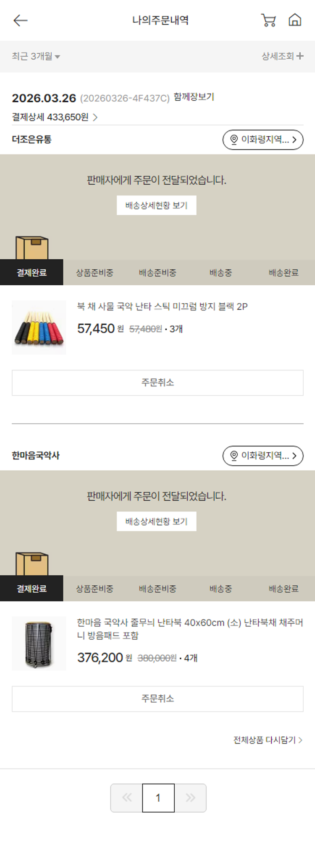Go back using the left arrow icon
Viewport: 315px width, 868px height.
pyautogui.click(x=20, y=20)
